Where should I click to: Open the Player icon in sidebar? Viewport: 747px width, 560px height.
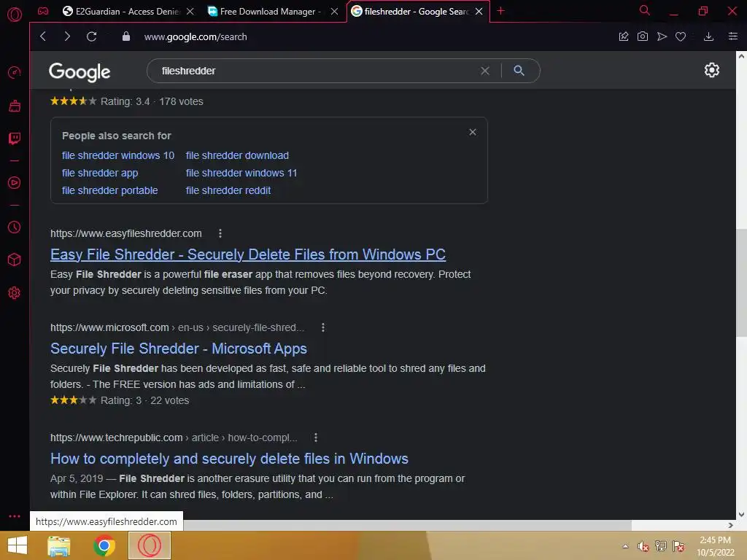pos(15,182)
